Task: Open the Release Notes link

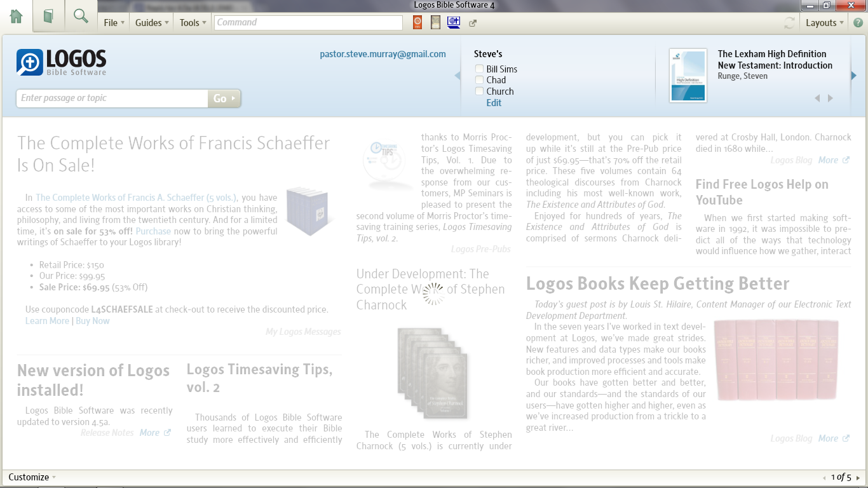Action: (107, 433)
